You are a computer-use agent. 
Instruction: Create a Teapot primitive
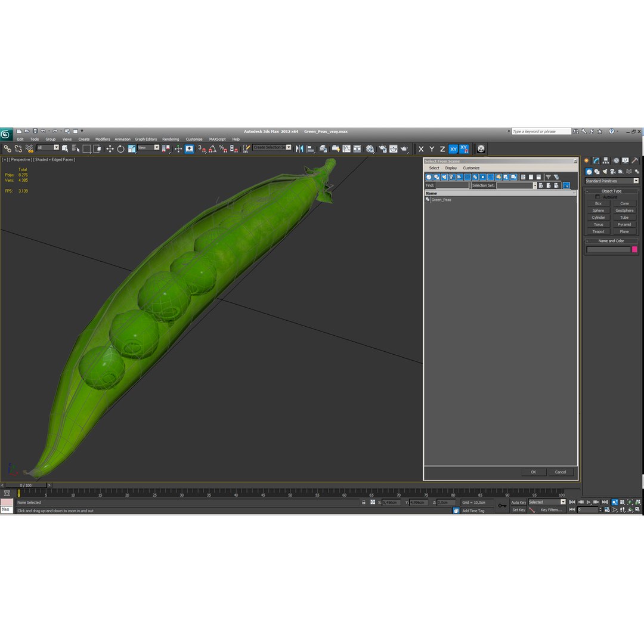[599, 231]
